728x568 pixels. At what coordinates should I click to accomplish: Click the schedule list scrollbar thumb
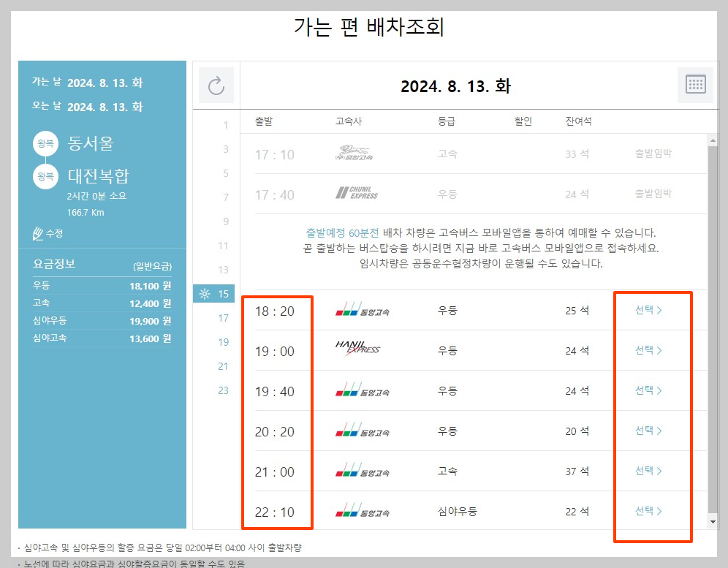713,329
